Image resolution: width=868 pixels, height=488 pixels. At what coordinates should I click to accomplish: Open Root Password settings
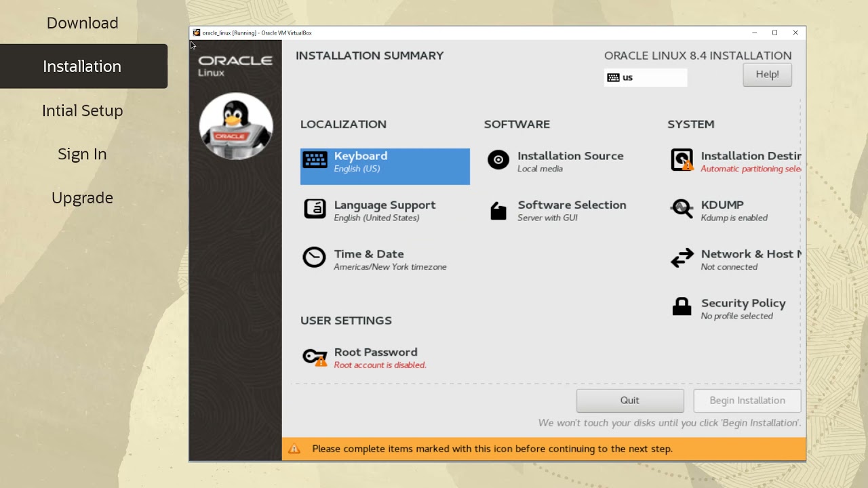tap(365, 358)
